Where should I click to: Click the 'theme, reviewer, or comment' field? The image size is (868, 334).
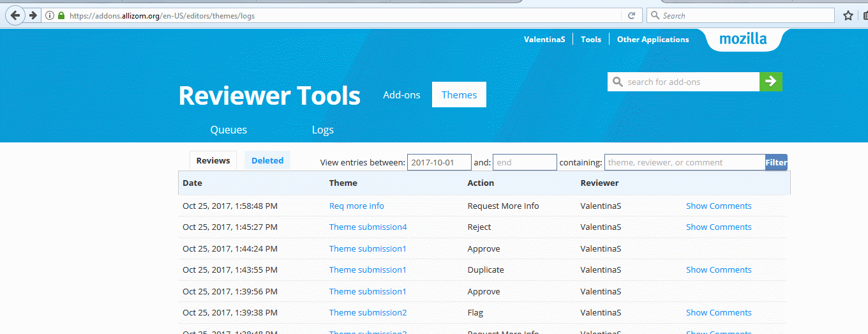pyautogui.click(x=684, y=162)
